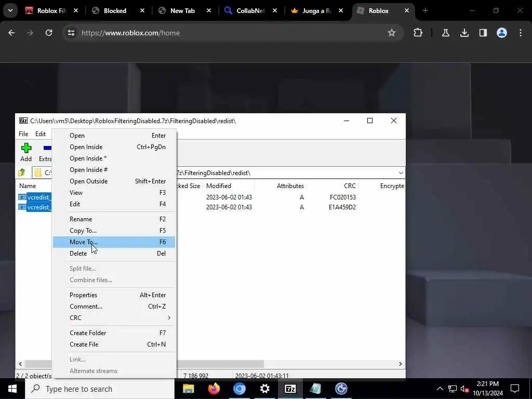Screen dimensions: 532x399
Task: Click Open in the context menu
Action: pos(114,136)
